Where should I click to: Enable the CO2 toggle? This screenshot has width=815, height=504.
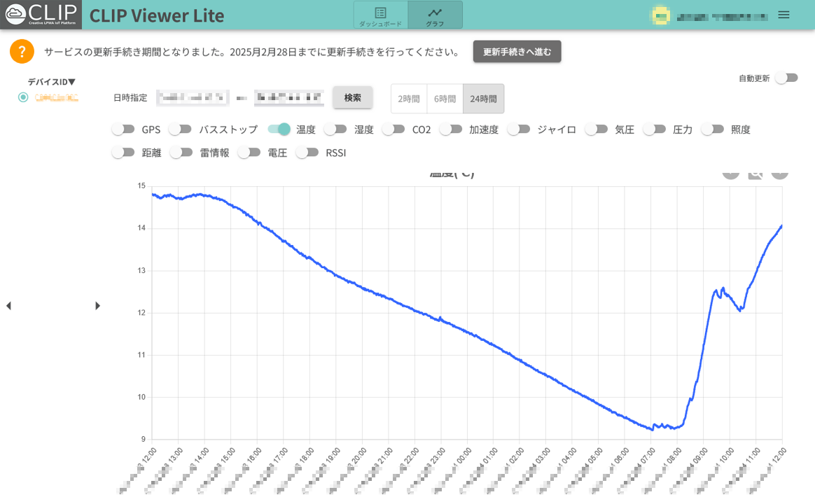(x=393, y=129)
